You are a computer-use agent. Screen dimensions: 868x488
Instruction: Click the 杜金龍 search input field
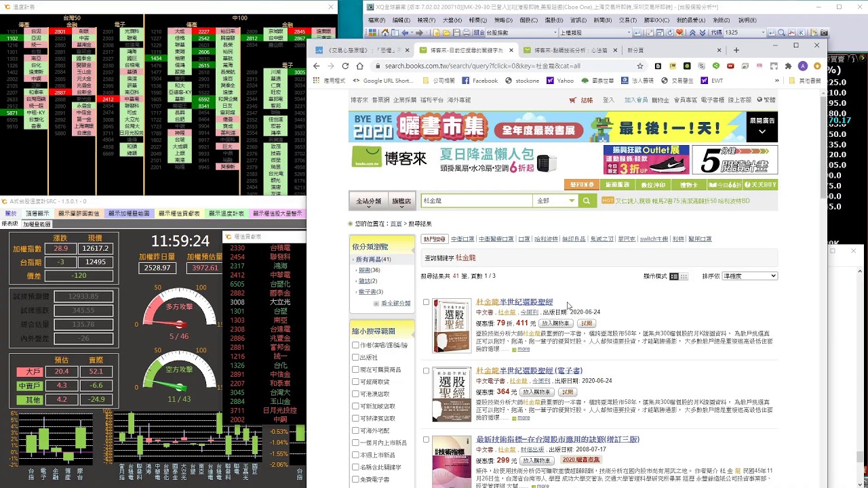[476, 201]
